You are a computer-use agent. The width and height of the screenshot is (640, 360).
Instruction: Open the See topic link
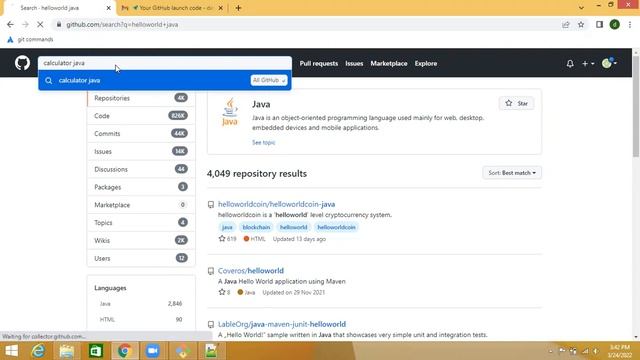[x=264, y=142]
